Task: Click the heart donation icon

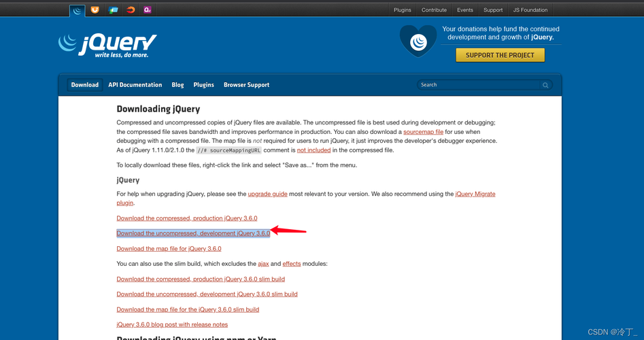Action: click(418, 41)
